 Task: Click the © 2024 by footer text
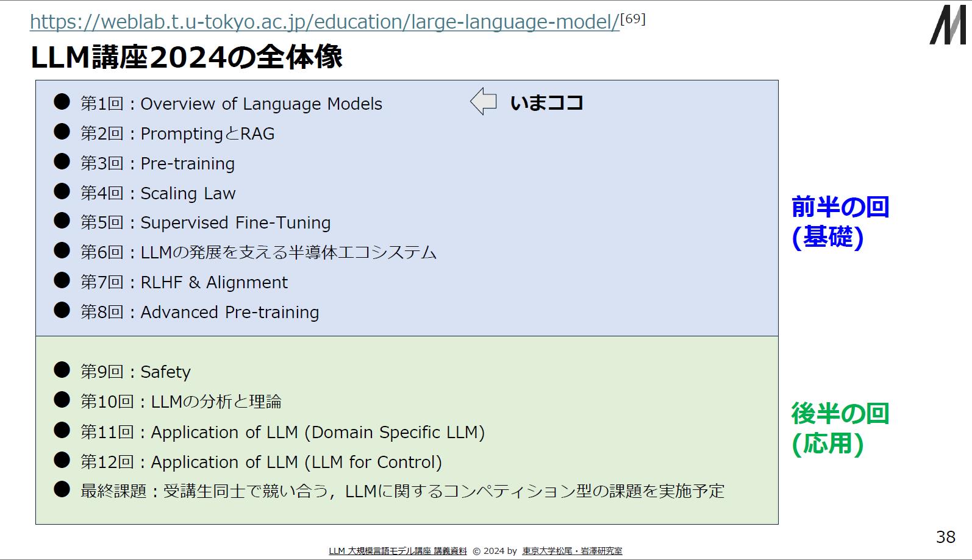[x=495, y=551]
